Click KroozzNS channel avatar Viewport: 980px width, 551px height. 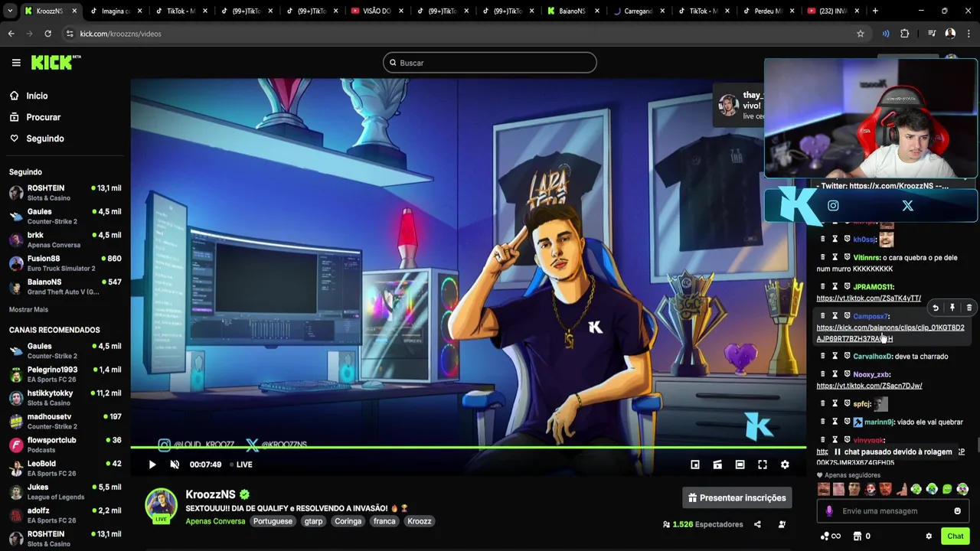pos(161,505)
